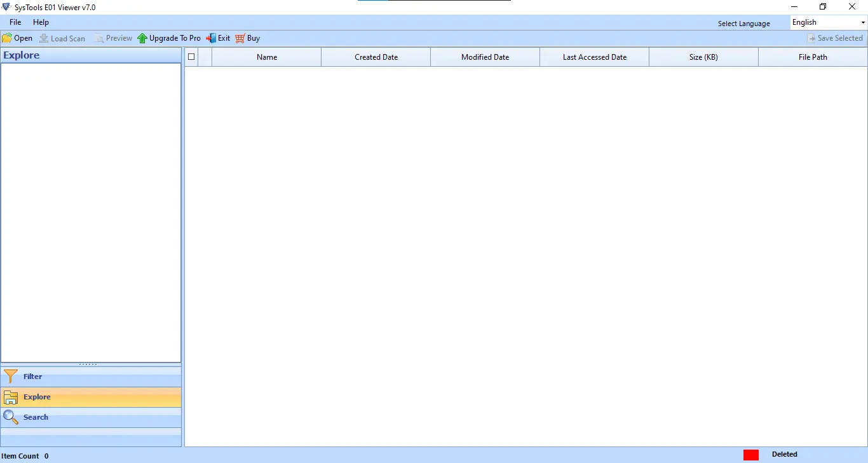This screenshot has height=463, width=868.
Task: Sort files by the Name column
Action: click(266, 57)
